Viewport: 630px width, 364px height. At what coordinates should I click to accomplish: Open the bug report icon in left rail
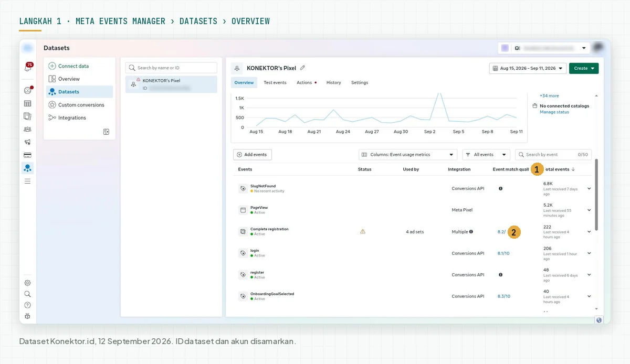28,316
